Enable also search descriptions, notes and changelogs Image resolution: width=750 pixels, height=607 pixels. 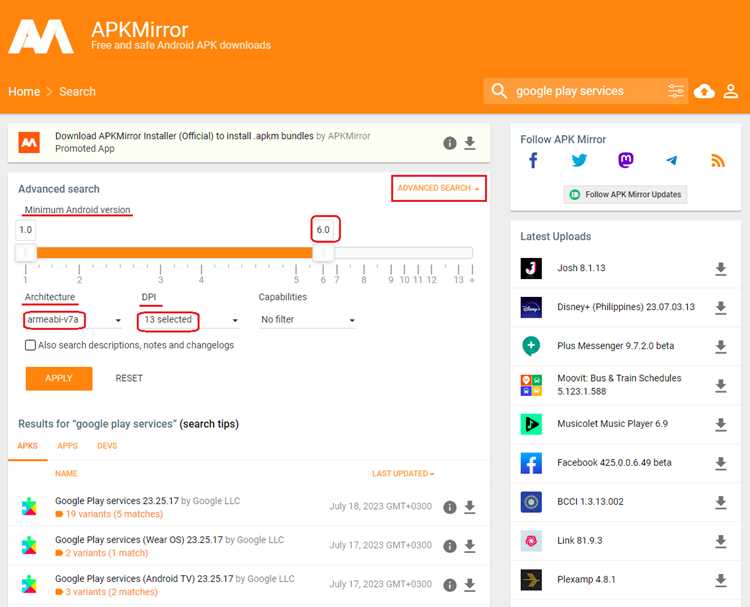(x=30, y=345)
